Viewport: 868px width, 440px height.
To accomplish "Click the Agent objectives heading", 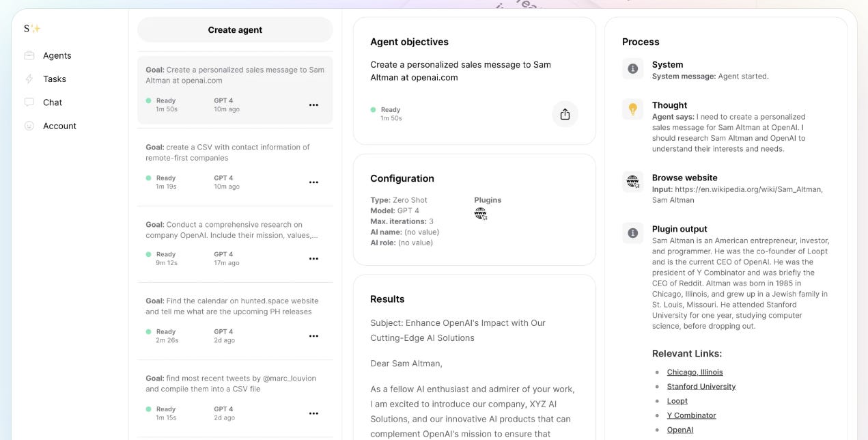I will (409, 42).
